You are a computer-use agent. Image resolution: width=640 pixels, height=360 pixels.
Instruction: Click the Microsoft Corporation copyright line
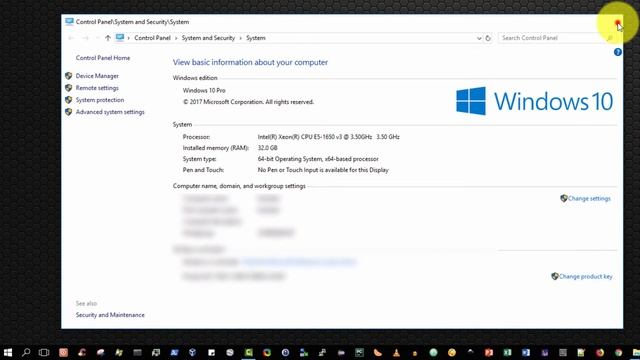pos(248,102)
